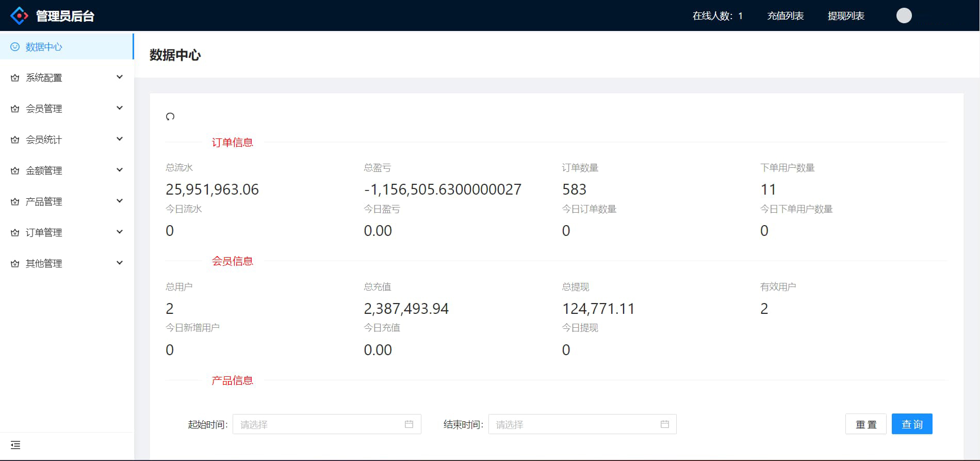Open 提现列表 in the header

[846, 16]
